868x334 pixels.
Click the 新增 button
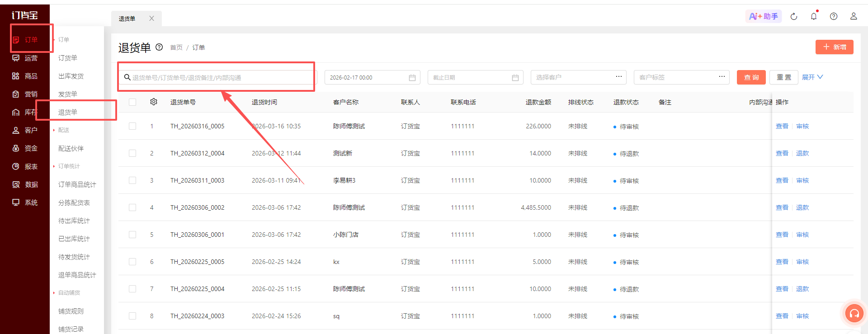click(x=835, y=47)
